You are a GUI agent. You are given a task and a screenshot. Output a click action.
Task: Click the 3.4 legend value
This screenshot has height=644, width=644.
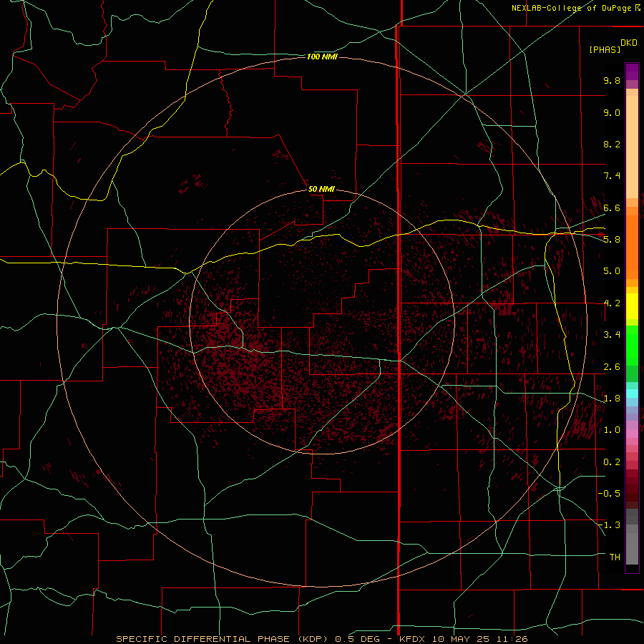click(x=612, y=335)
